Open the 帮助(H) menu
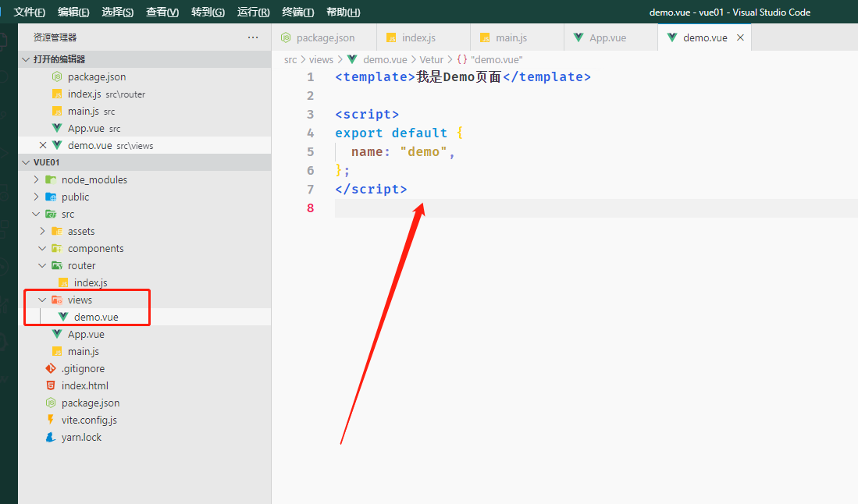 click(x=343, y=12)
